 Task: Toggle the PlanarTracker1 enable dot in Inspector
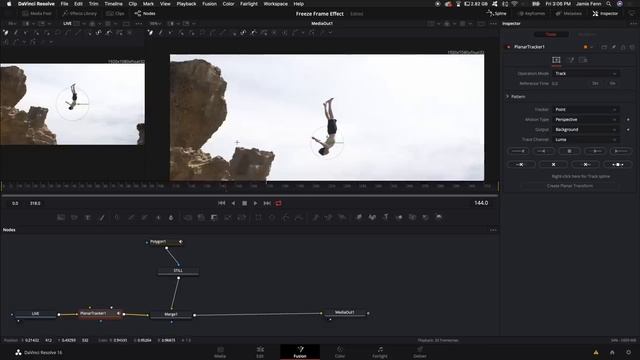tap(509, 47)
